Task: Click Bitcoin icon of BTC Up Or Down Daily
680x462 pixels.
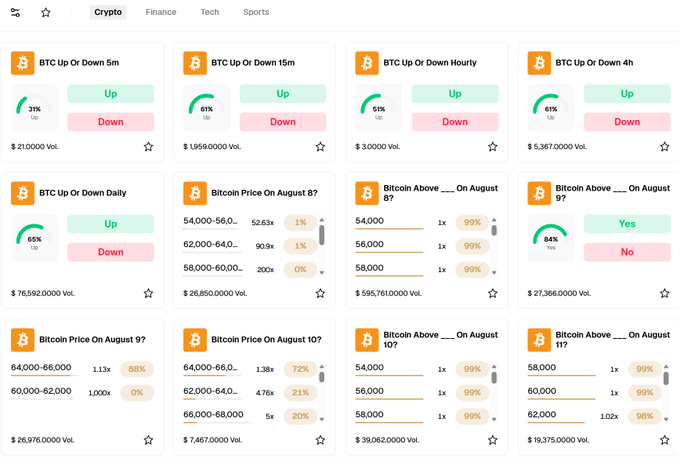Action: point(23,193)
